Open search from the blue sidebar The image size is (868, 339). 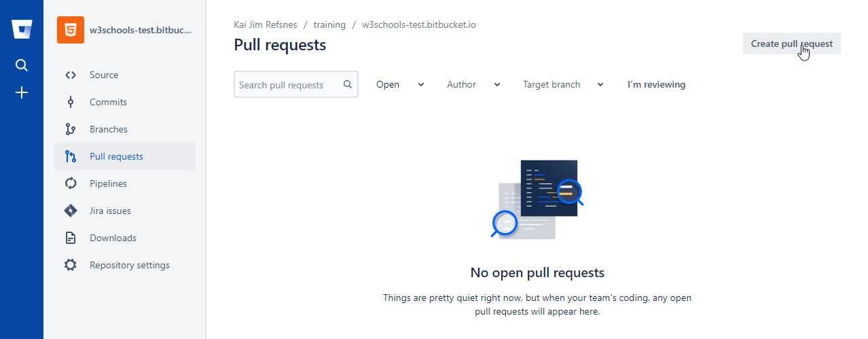pos(22,65)
